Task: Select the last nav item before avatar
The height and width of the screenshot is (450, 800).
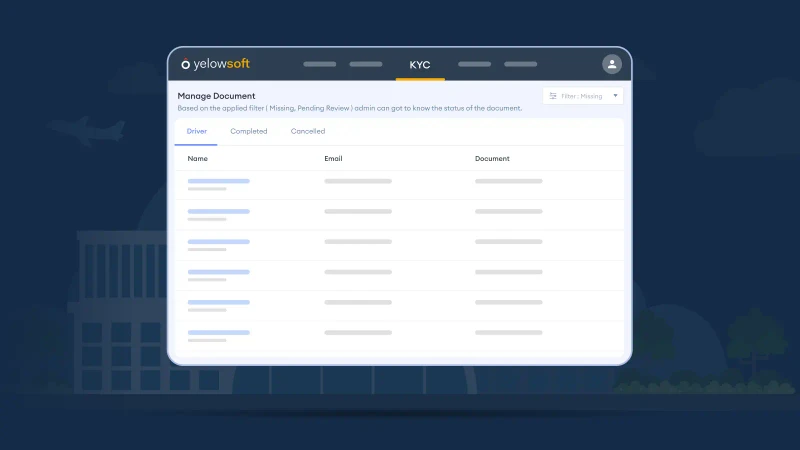Action: 520,64
